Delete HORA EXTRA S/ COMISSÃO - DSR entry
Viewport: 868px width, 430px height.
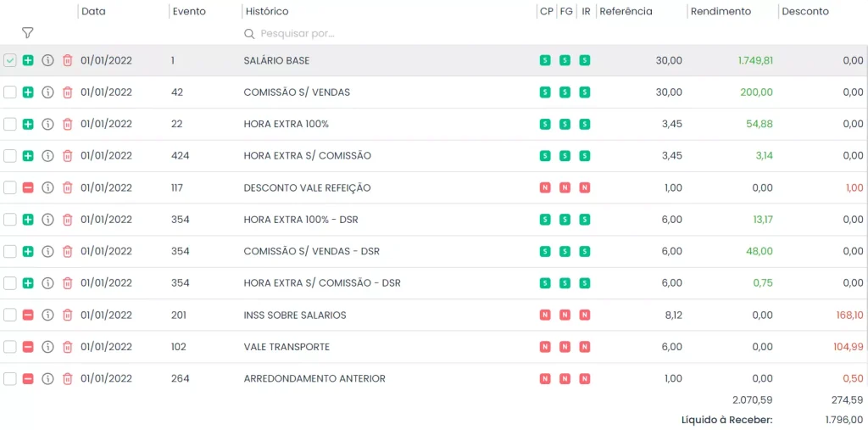pyautogui.click(x=67, y=283)
